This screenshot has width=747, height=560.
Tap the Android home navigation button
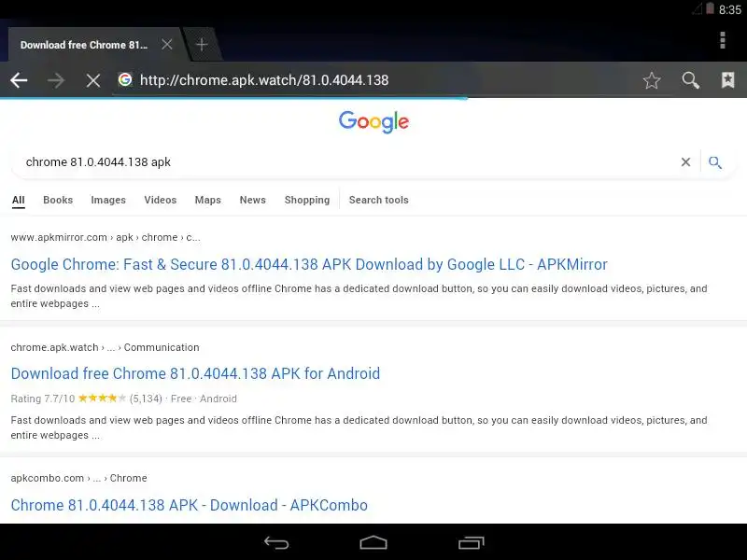(373, 542)
